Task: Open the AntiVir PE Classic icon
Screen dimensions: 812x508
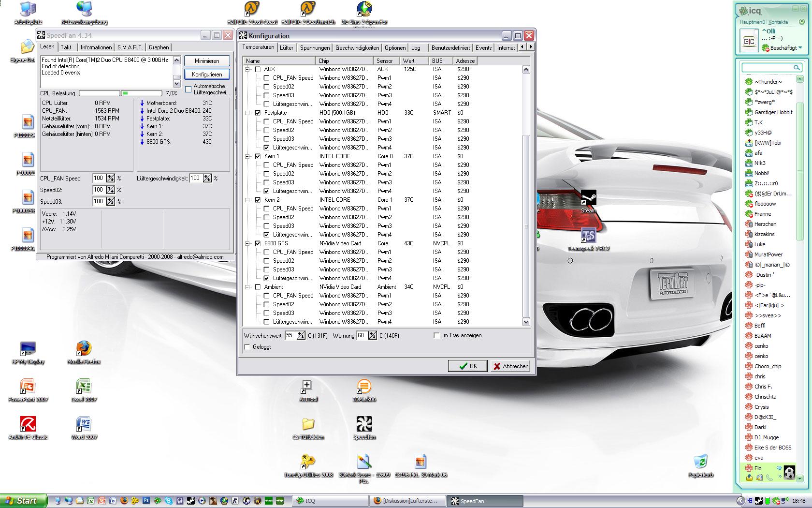Action: point(28,424)
